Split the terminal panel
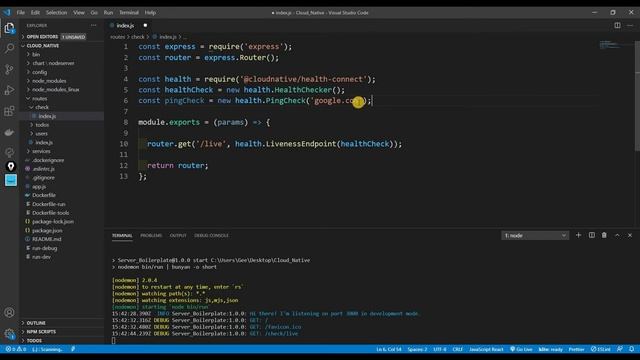Screen dimensions: 640x360 (x=591, y=235)
